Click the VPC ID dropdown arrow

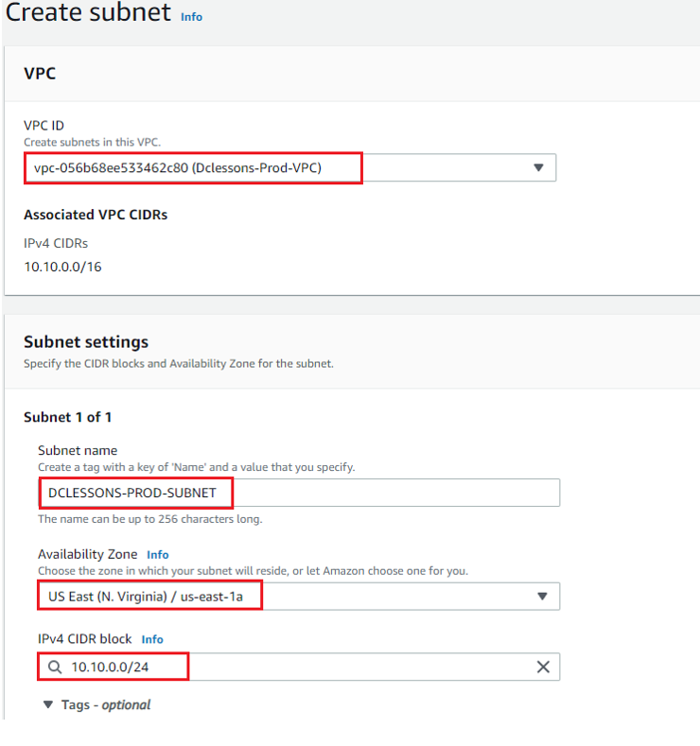pos(538,167)
